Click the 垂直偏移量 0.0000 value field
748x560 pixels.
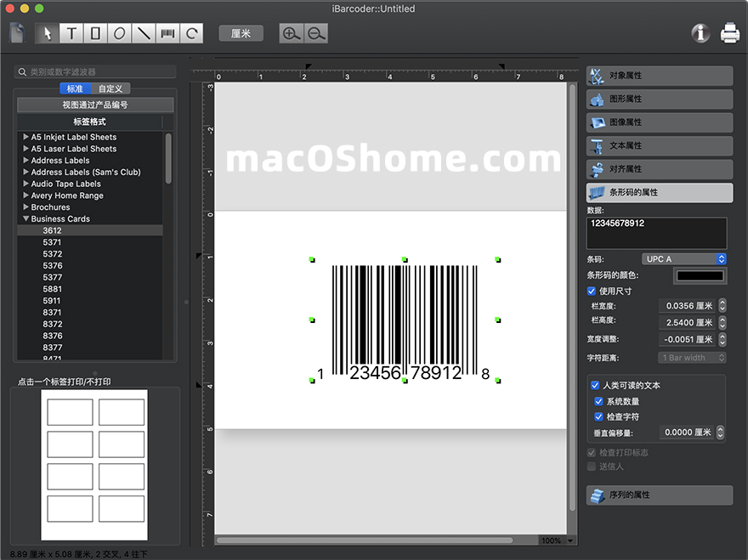pyautogui.click(x=687, y=433)
